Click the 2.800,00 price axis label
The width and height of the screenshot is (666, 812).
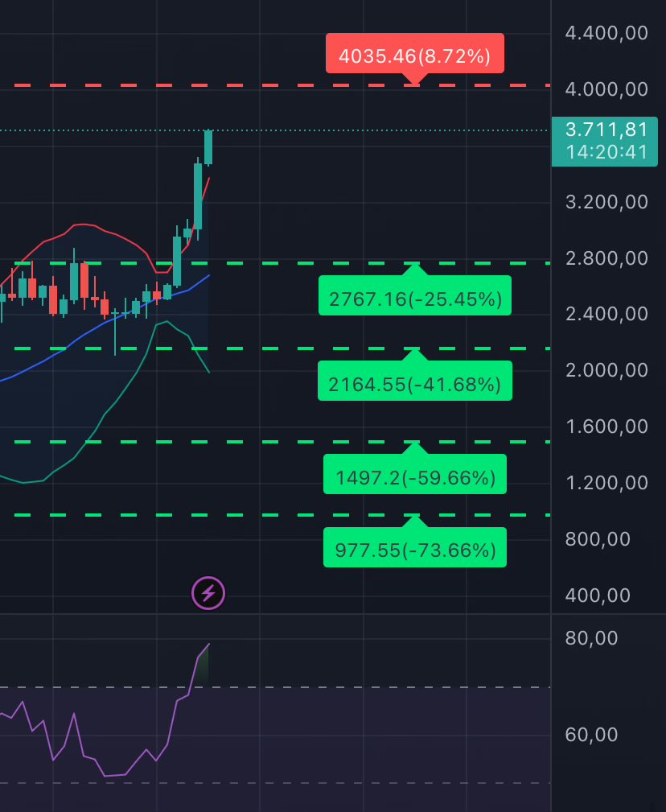pos(606,258)
